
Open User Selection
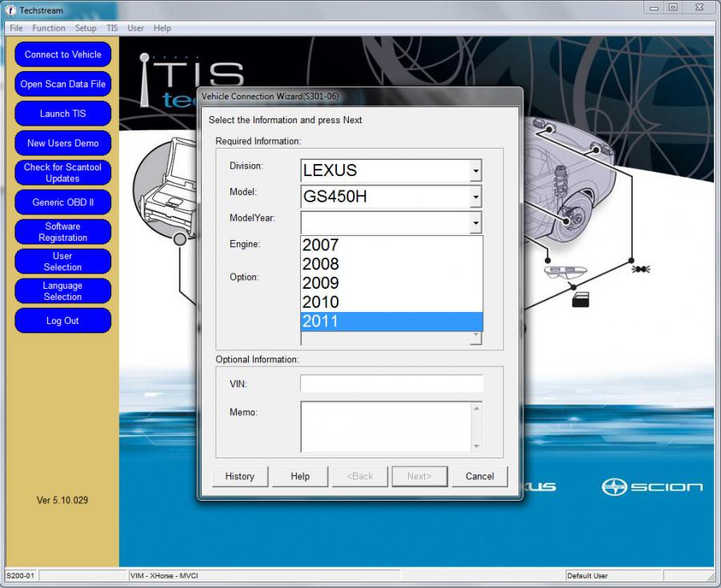point(62,262)
